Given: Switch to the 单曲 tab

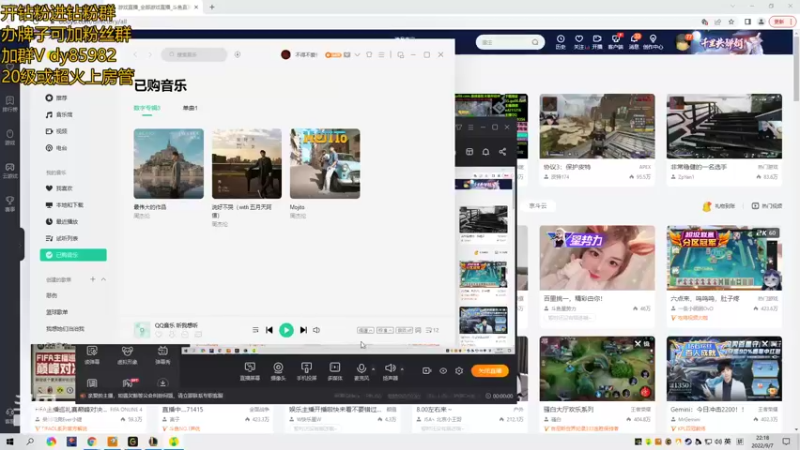Looking at the screenshot, I should (190, 108).
